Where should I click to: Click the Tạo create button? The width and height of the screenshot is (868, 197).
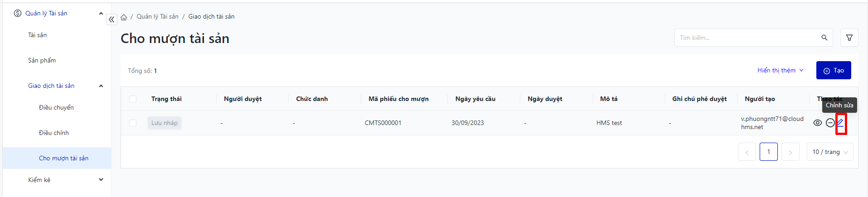coord(833,70)
